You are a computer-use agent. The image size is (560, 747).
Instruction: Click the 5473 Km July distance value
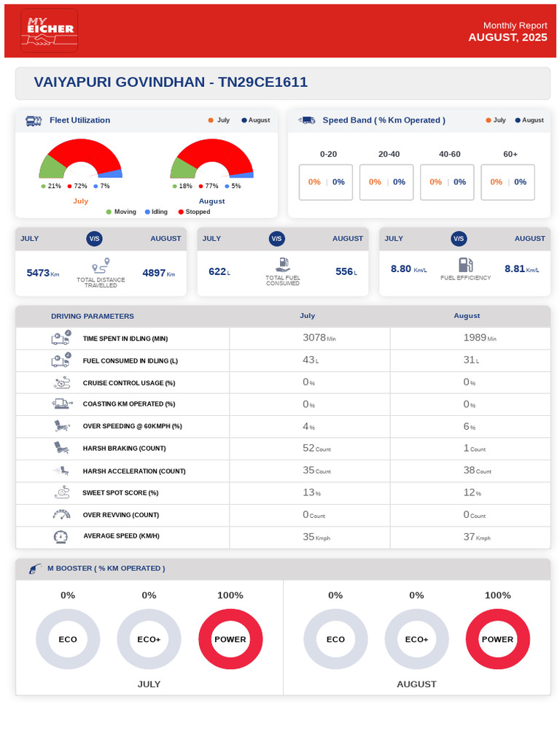pos(43,273)
